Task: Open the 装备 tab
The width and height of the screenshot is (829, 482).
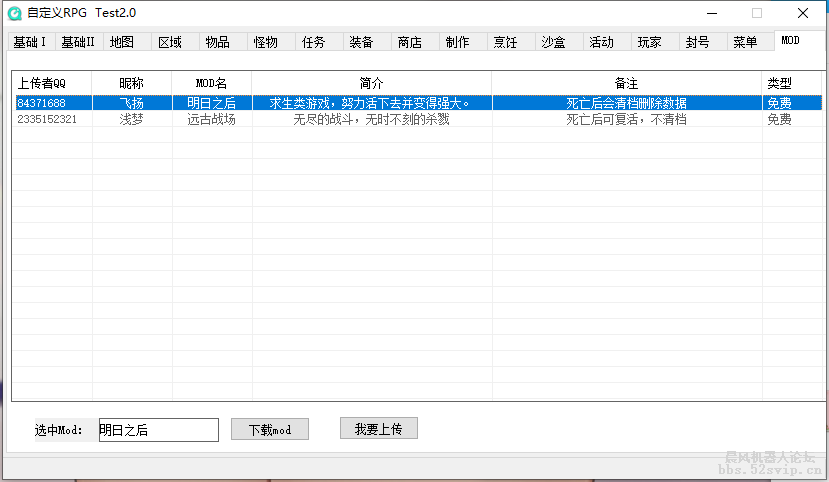Action: [367, 42]
